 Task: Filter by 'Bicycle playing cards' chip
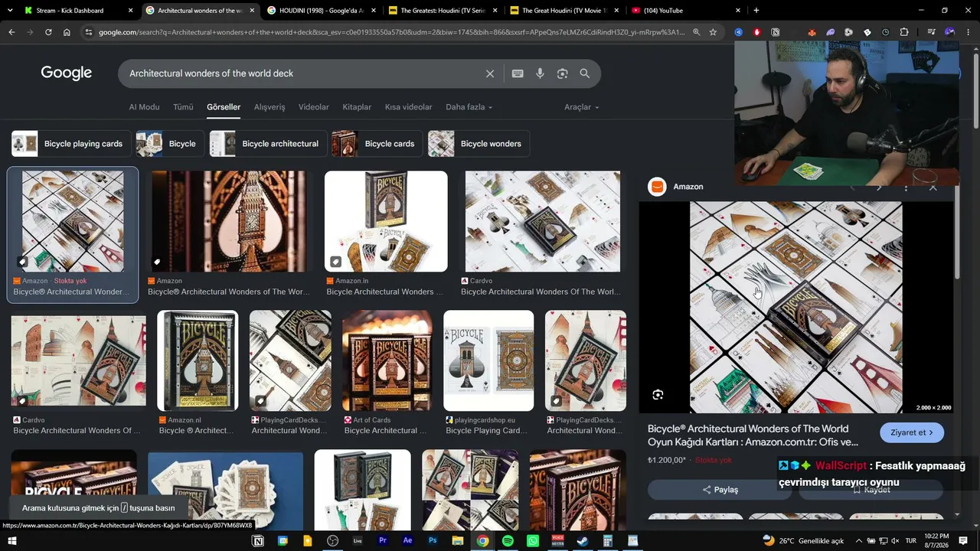coord(70,144)
